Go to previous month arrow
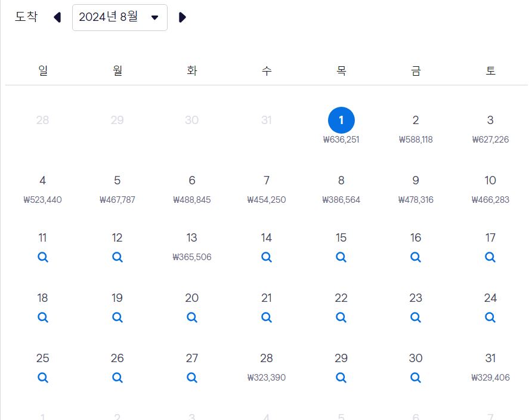This screenshot has width=529, height=420. (57, 17)
